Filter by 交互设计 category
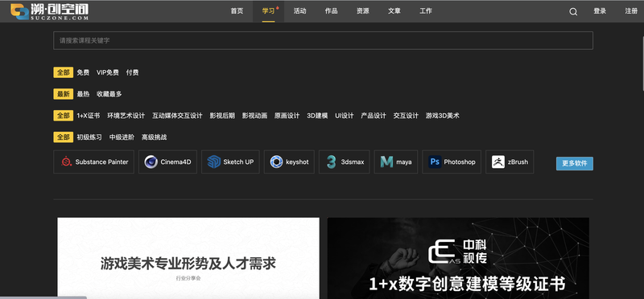The width and height of the screenshot is (644, 299). [x=406, y=116]
